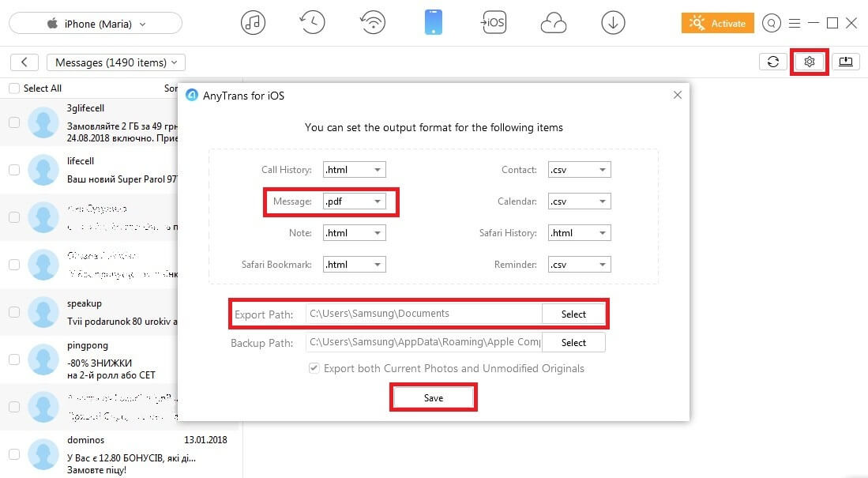Click the speakup contact avatar
Image resolution: width=868 pixels, height=478 pixels.
tap(43, 312)
